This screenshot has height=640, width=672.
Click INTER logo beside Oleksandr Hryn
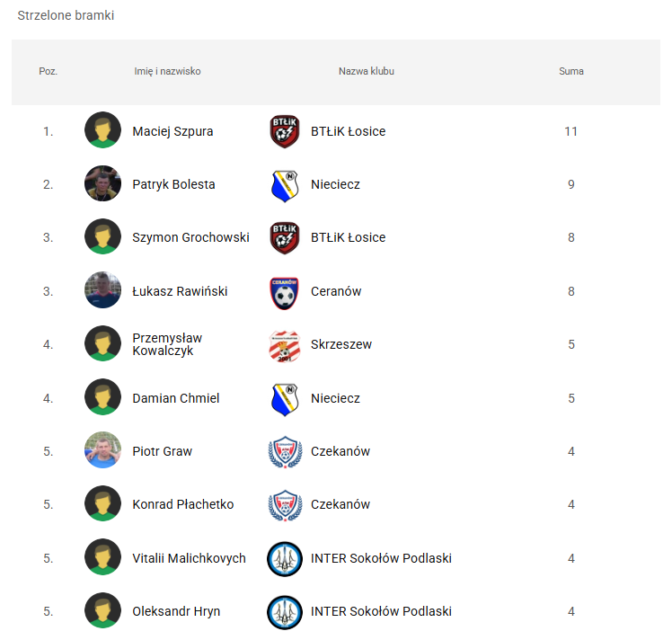coord(285,612)
